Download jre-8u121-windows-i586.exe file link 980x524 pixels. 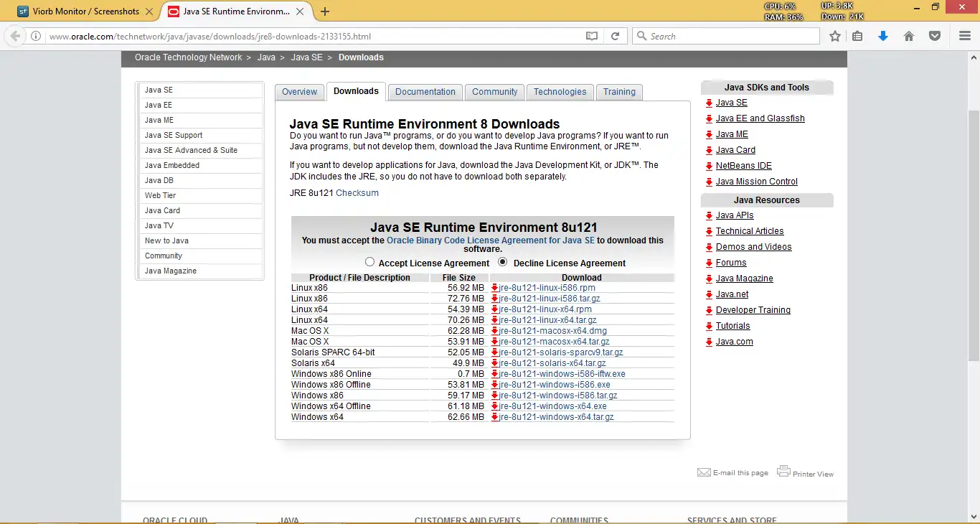(x=555, y=385)
